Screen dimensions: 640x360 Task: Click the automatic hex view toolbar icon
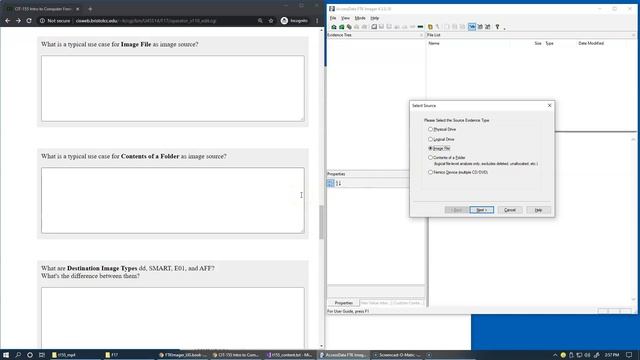tap(472, 27)
